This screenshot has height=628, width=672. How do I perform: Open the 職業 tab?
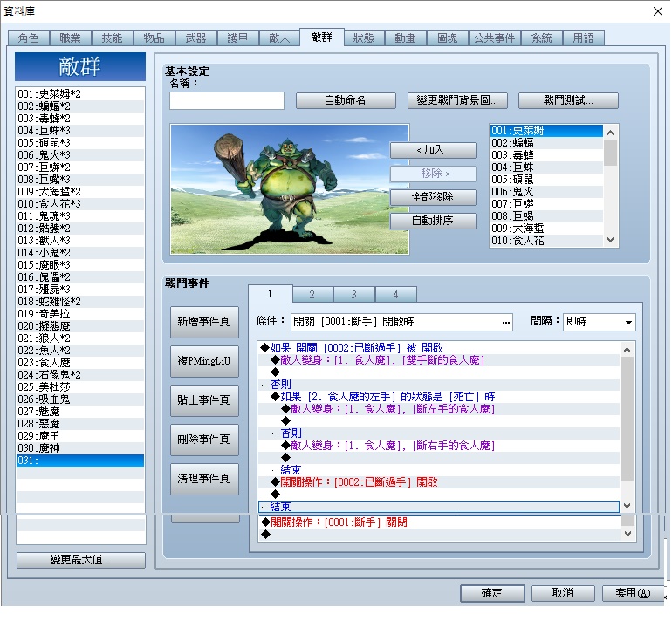[x=71, y=38]
